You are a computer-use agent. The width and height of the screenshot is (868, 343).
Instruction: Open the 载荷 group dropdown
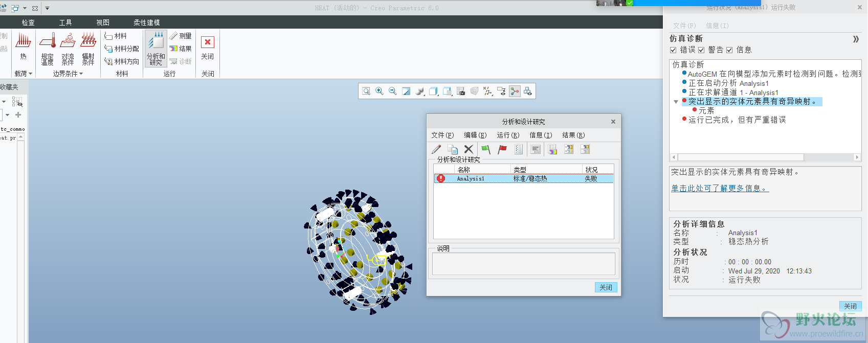tap(24, 74)
